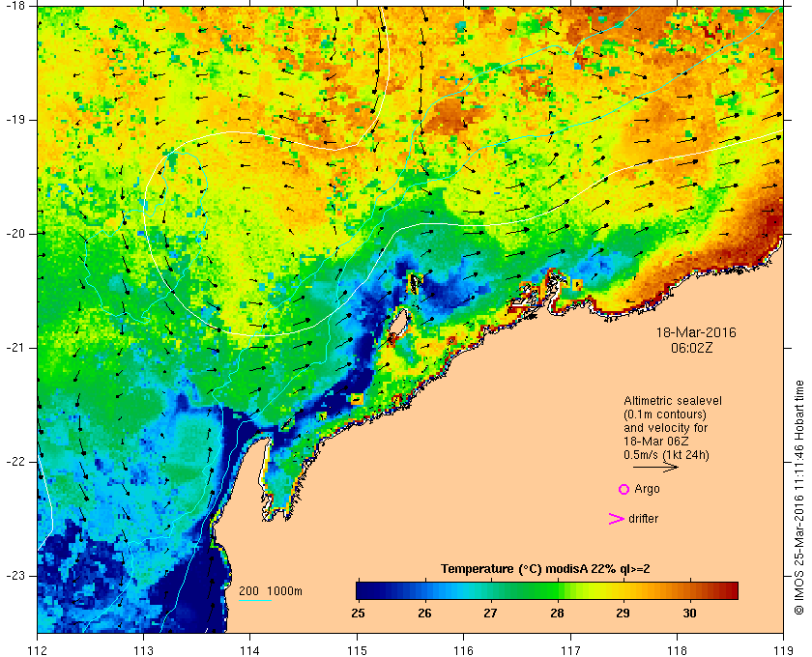Click the longitude axis label 113

tap(144, 649)
